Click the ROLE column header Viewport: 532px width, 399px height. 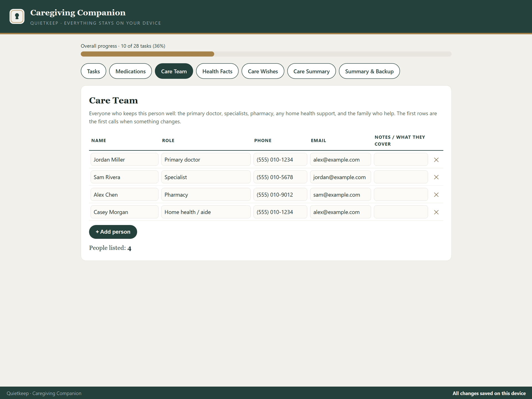(x=168, y=140)
